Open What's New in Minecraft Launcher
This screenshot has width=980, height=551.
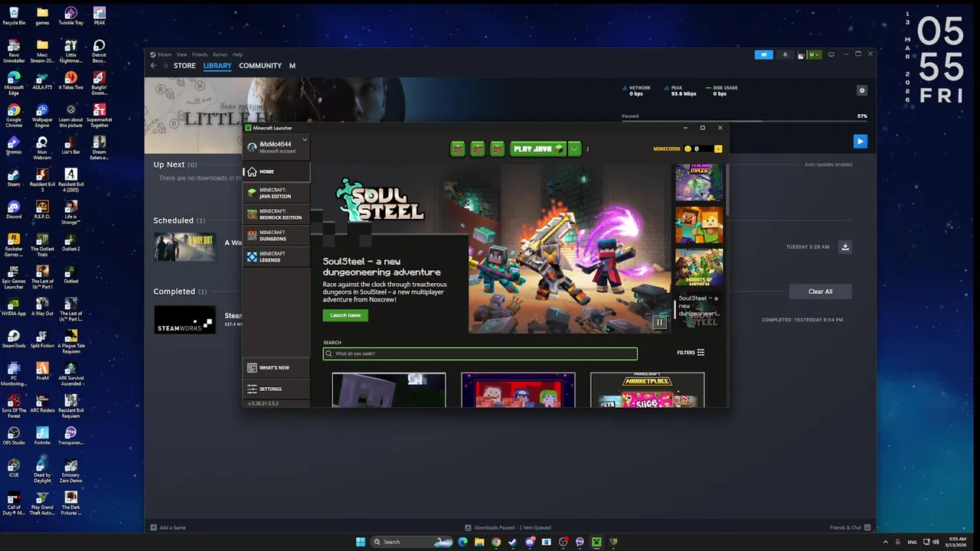click(276, 367)
